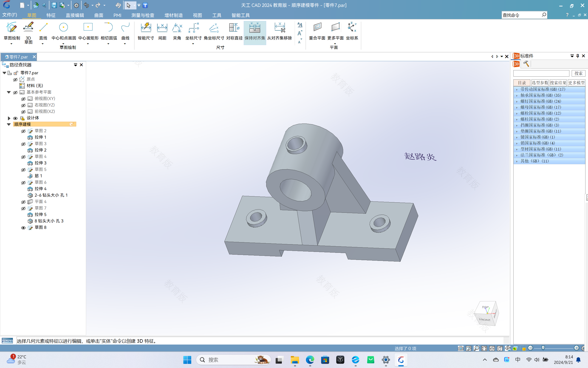Viewport: 588px width, 368px height.
Task: Select the 间距 distance dimension tool
Action: tap(162, 31)
